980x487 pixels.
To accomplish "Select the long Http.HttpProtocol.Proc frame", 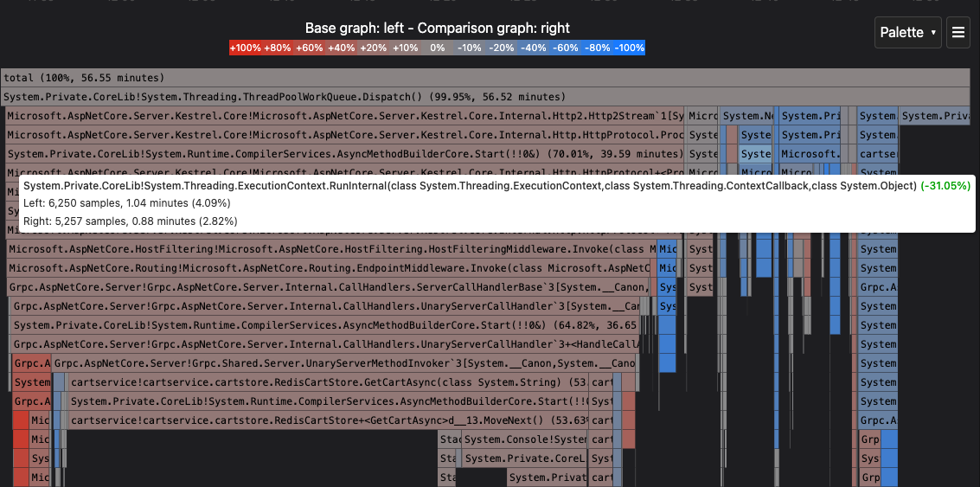I will [x=345, y=135].
